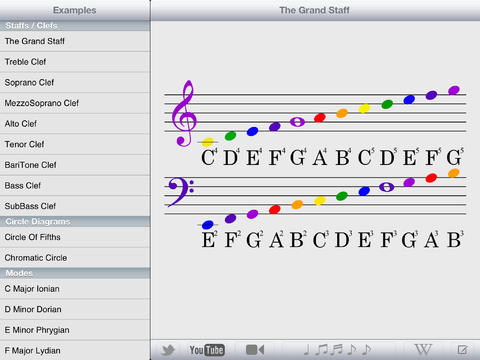This screenshot has width=480, height=360.
Task: Tap the yellow C4 note on ledger line
Action: pos(207,142)
